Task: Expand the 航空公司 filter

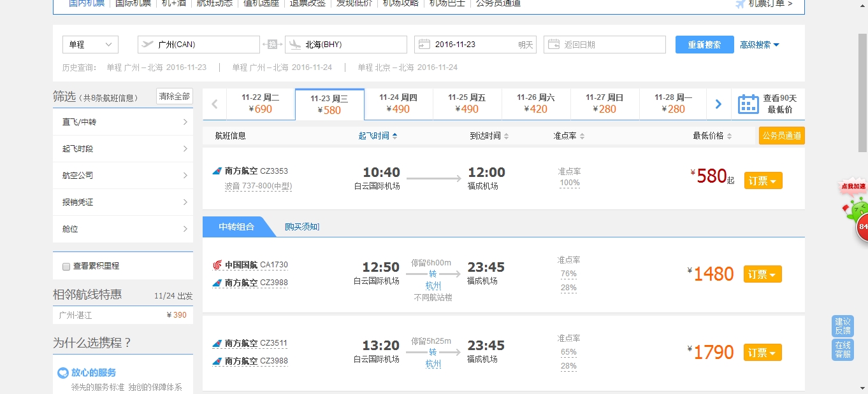Action: pos(123,176)
